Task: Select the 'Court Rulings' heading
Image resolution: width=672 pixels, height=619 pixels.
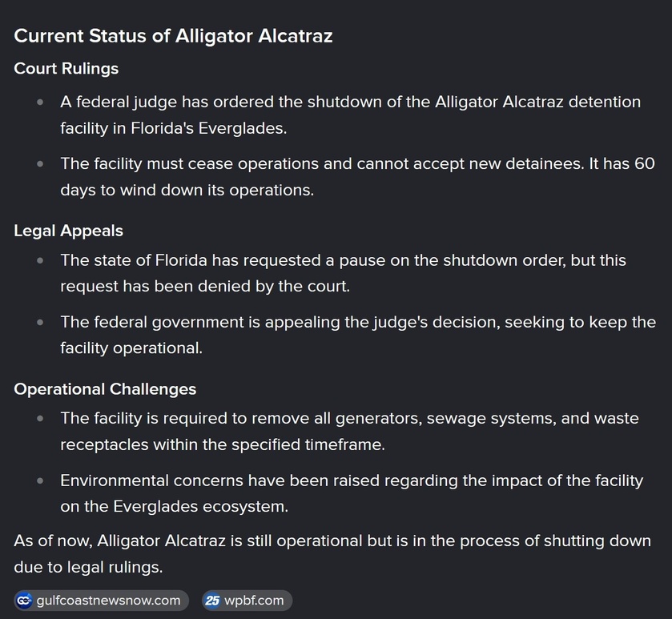Action: pyautogui.click(x=66, y=69)
